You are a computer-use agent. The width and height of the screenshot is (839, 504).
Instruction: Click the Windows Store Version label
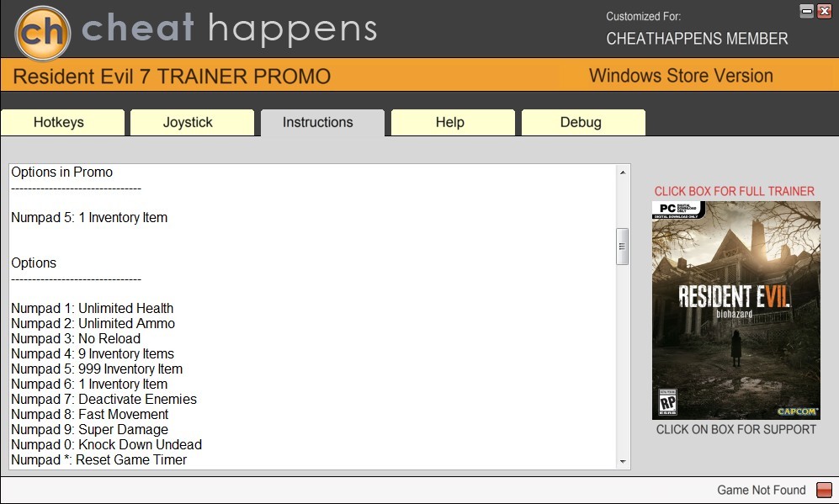pyautogui.click(x=681, y=76)
